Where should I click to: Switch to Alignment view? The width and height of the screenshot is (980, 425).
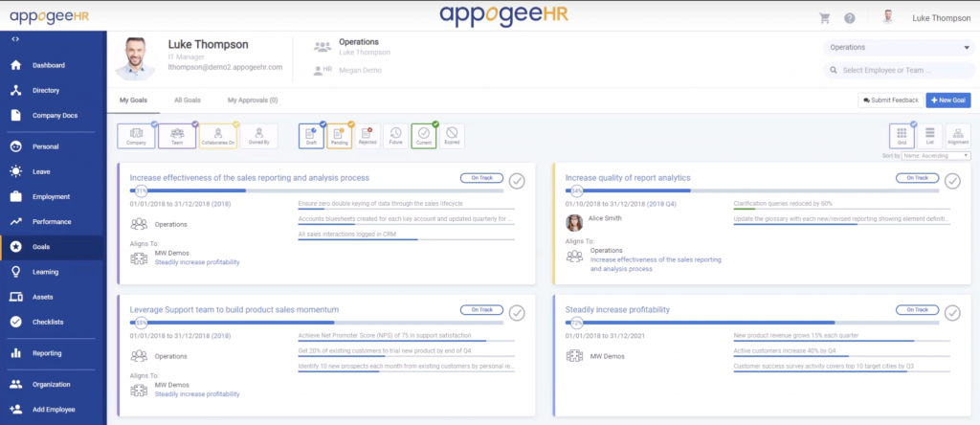[x=957, y=136]
